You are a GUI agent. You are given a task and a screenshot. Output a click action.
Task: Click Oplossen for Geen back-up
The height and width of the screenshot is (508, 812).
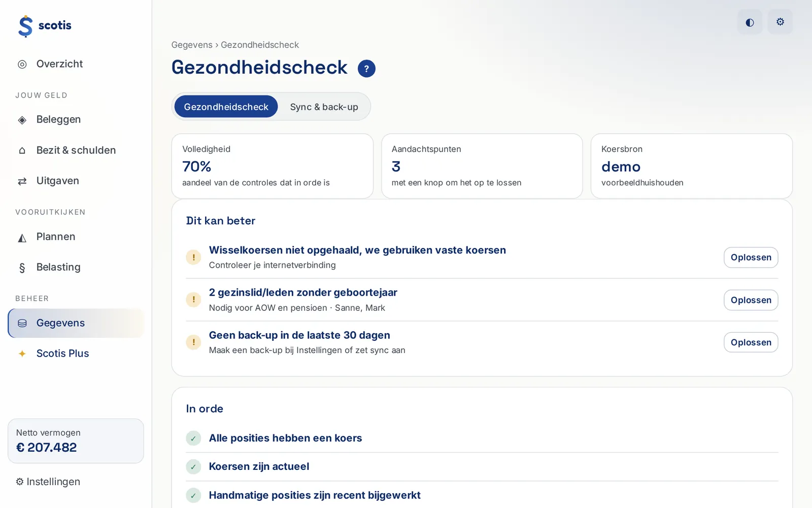click(751, 342)
